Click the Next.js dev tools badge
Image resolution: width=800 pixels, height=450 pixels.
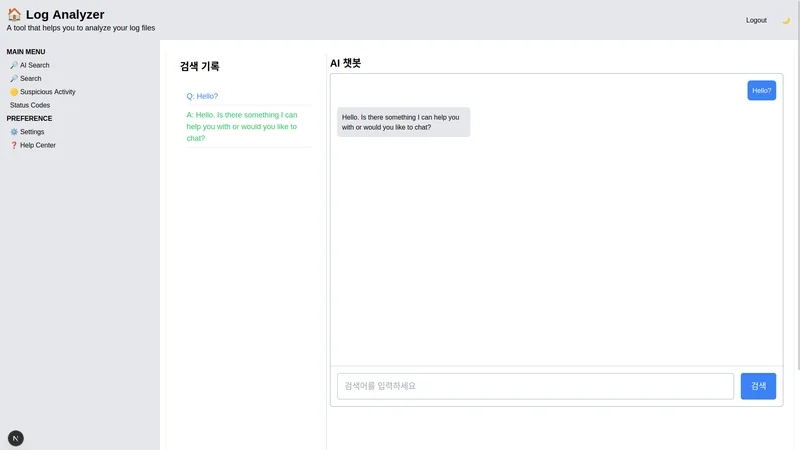point(16,438)
